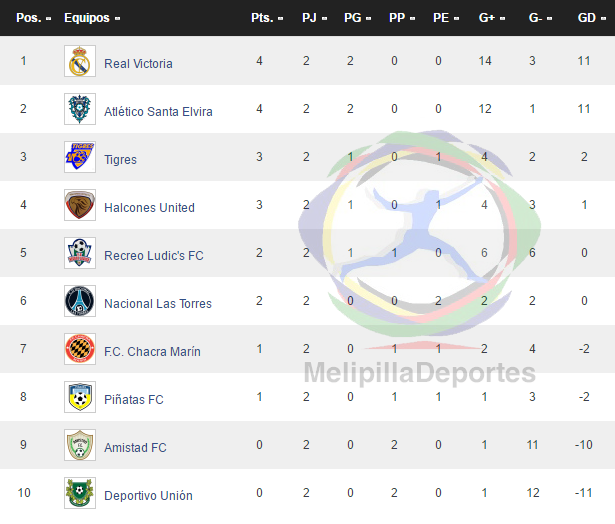Select the Piñatas FC shield icon
The width and height of the screenshot is (615, 524).
(80, 397)
